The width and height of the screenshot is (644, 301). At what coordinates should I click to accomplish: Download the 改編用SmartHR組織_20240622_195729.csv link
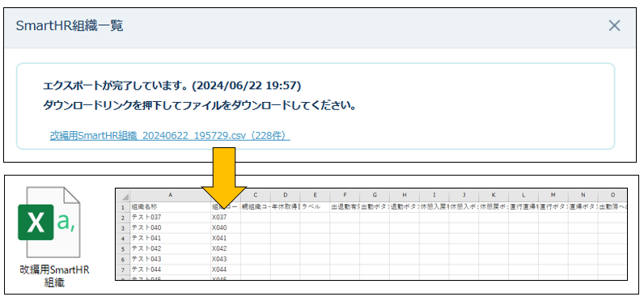point(170,135)
